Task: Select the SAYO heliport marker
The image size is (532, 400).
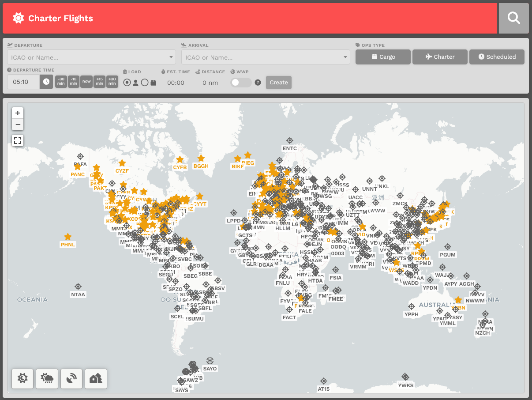Action: (x=210, y=361)
